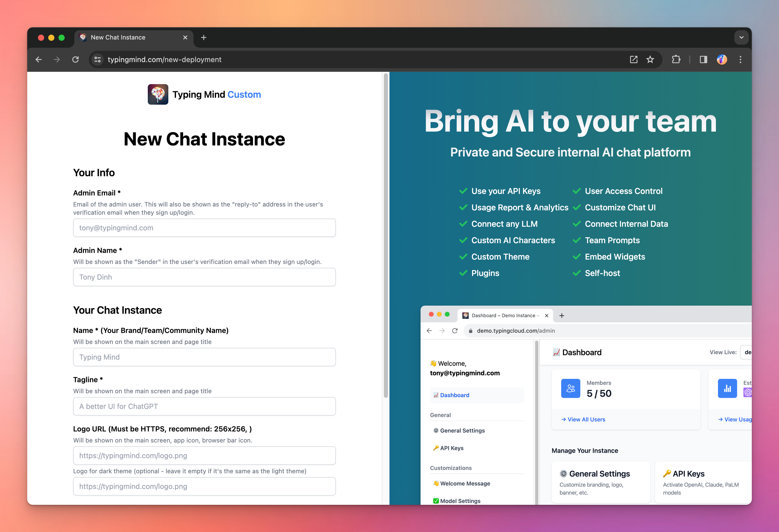
Task: Focus the instance Name field
Action: click(205, 357)
